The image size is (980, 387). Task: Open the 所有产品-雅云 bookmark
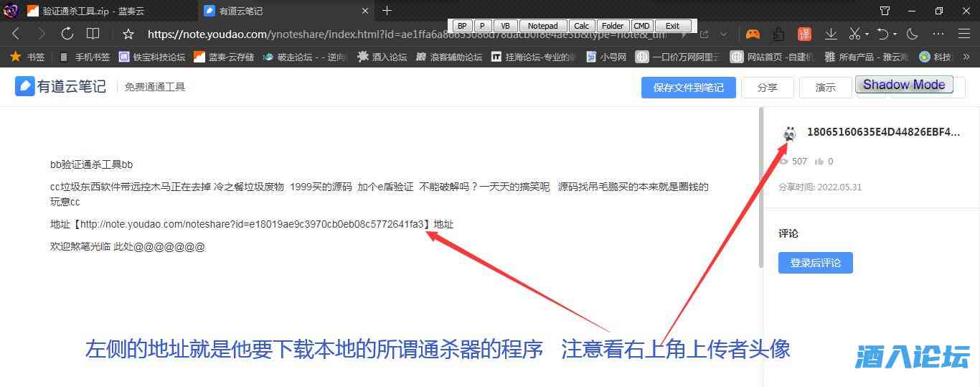(x=868, y=57)
